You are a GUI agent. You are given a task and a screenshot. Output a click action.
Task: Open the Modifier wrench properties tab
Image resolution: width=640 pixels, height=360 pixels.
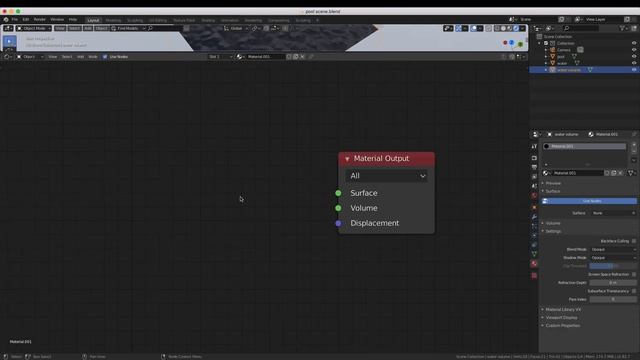pyautogui.click(x=534, y=217)
